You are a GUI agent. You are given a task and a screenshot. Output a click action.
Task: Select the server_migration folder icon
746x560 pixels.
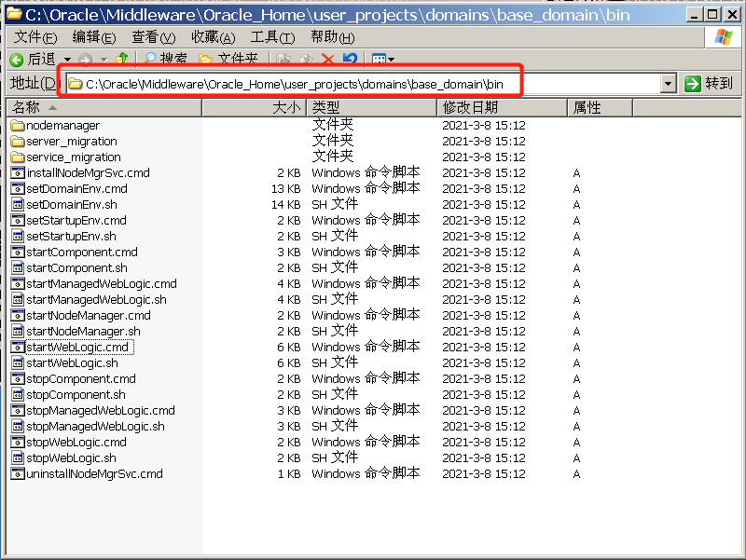point(18,142)
